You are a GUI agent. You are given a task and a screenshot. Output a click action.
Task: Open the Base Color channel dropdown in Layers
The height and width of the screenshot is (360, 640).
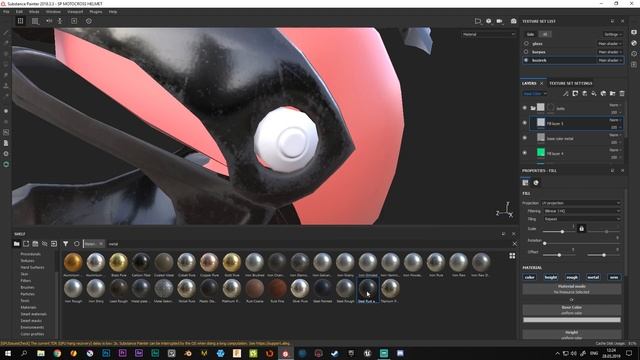(535, 93)
